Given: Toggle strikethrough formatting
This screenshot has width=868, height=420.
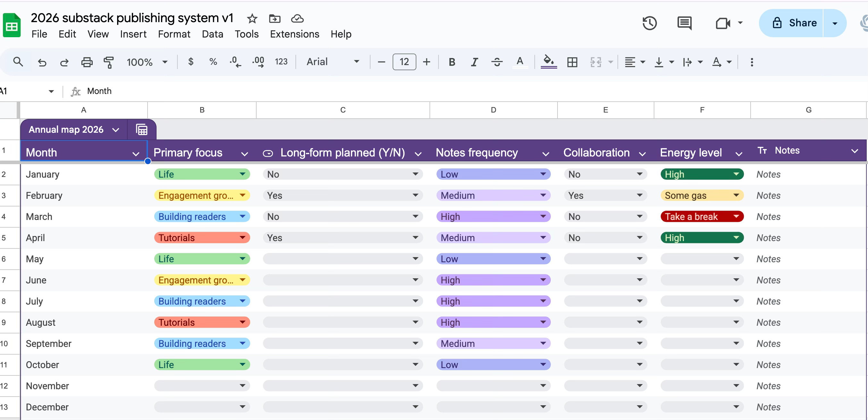Looking at the screenshot, I should (497, 62).
